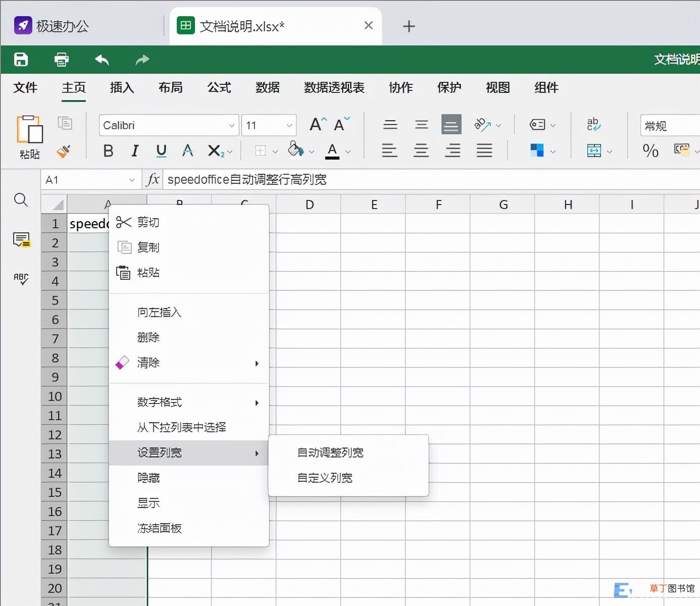This screenshot has height=606, width=700.
Task: Undo the last action
Action: tap(102, 60)
